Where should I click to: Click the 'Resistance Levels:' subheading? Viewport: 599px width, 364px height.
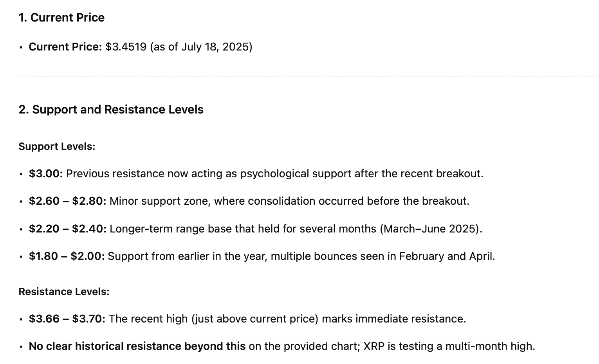[x=64, y=292]
